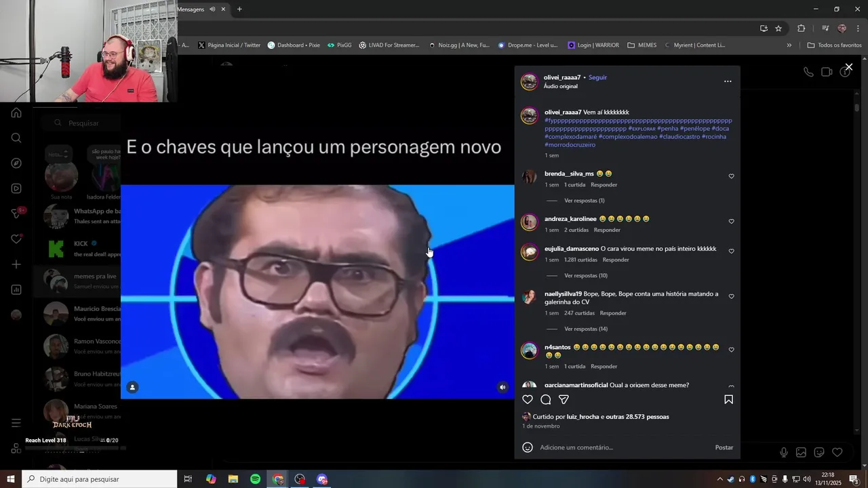This screenshot has height=488, width=868.
Task: Open the sidebar menu (three lines)
Action: pos(16,423)
